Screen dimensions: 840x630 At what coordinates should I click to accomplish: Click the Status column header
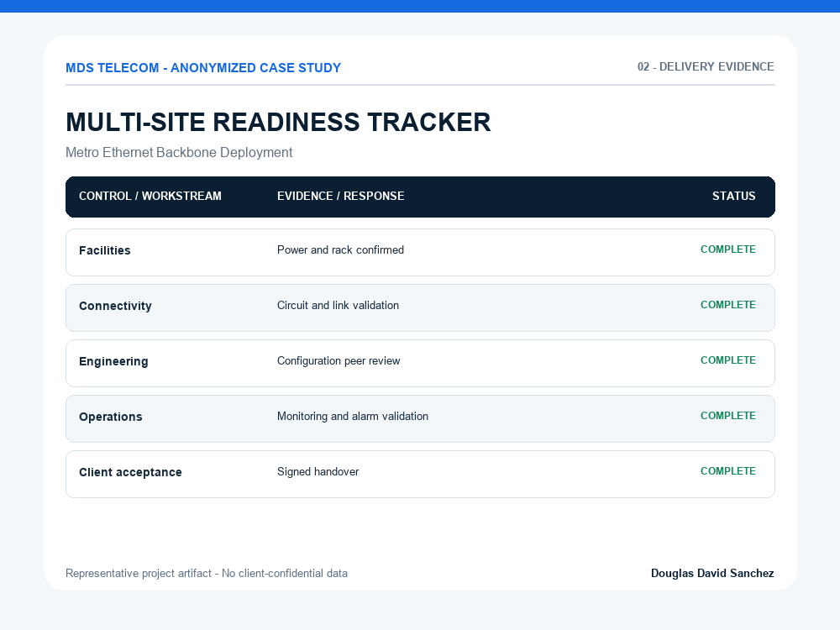click(x=734, y=196)
